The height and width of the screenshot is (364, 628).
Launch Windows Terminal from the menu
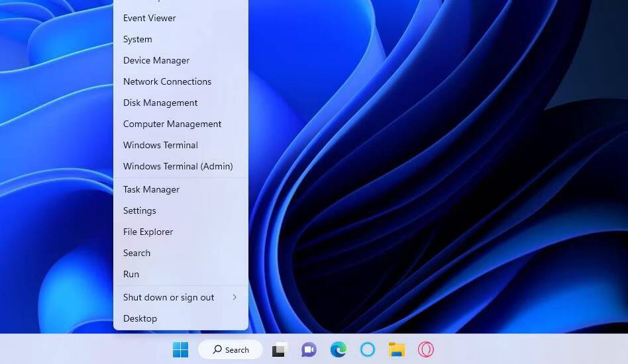click(181, 145)
